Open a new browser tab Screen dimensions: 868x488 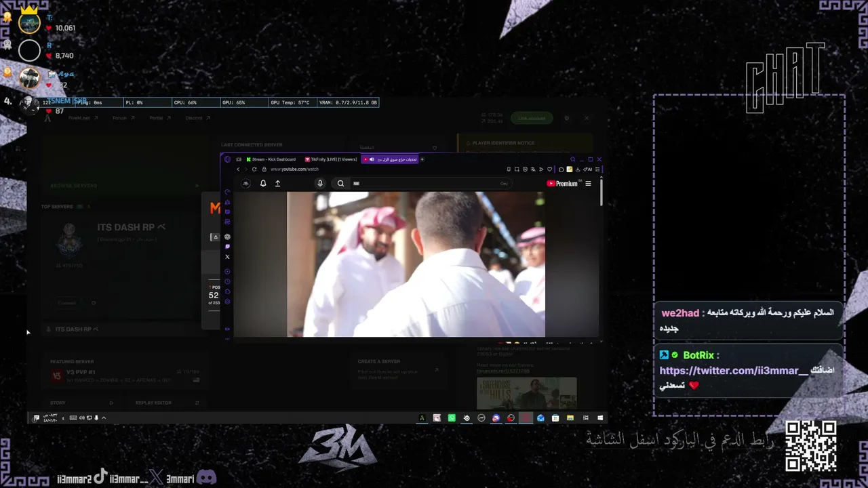pyautogui.click(x=422, y=159)
